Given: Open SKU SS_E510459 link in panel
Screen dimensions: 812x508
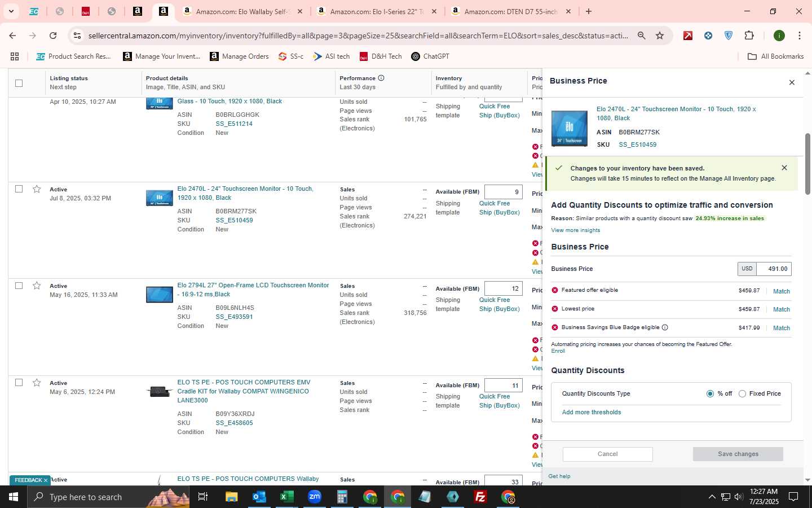Looking at the screenshot, I should [637, 144].
